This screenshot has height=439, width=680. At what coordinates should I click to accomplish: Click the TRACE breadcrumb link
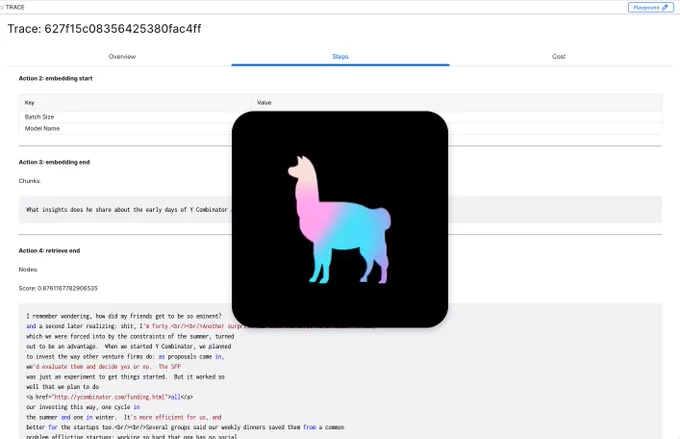coord(15,7)
